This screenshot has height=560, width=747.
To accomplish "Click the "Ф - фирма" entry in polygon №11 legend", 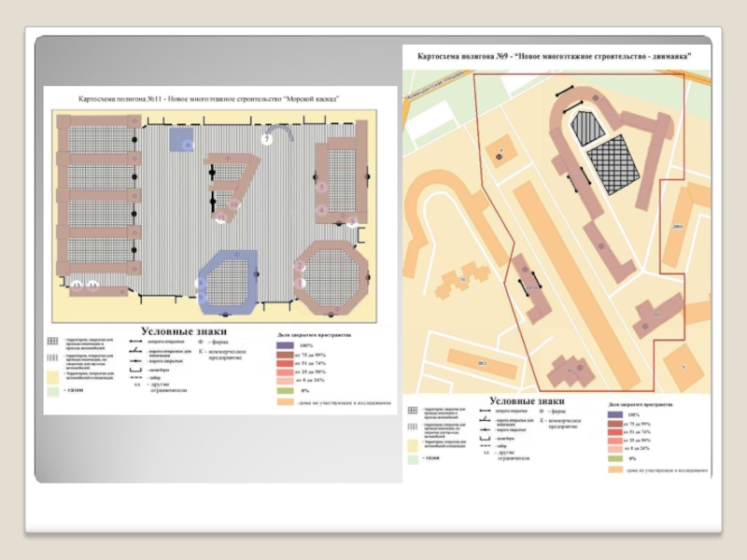I will click(213, 342).
